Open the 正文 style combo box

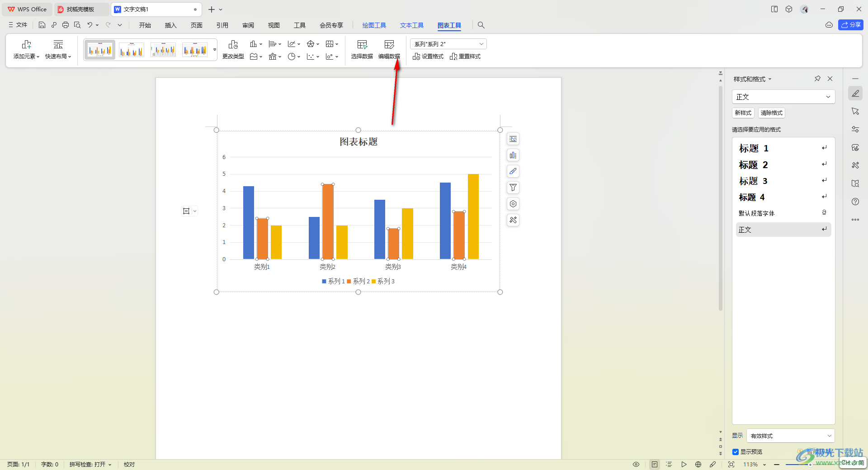click(x=783, y=97)
